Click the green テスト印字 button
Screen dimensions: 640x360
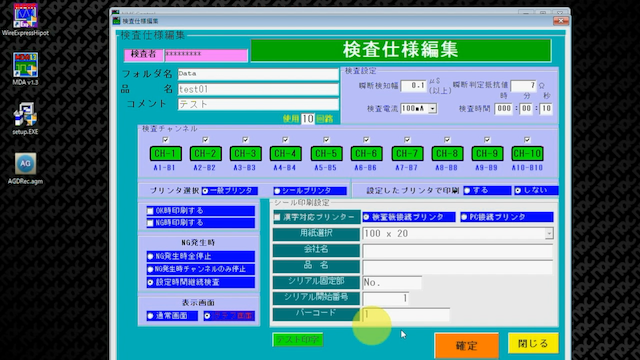[298, 340]
